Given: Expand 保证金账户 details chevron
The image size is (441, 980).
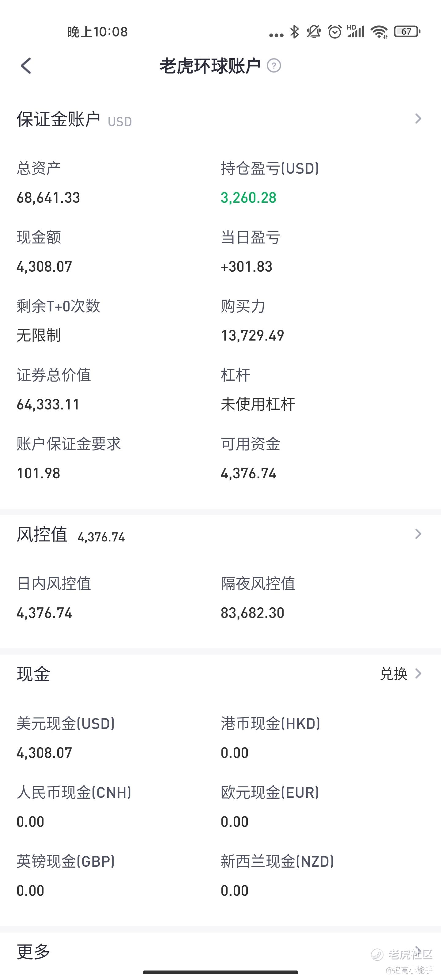Looking at the screenshot, I should point(418,119).
